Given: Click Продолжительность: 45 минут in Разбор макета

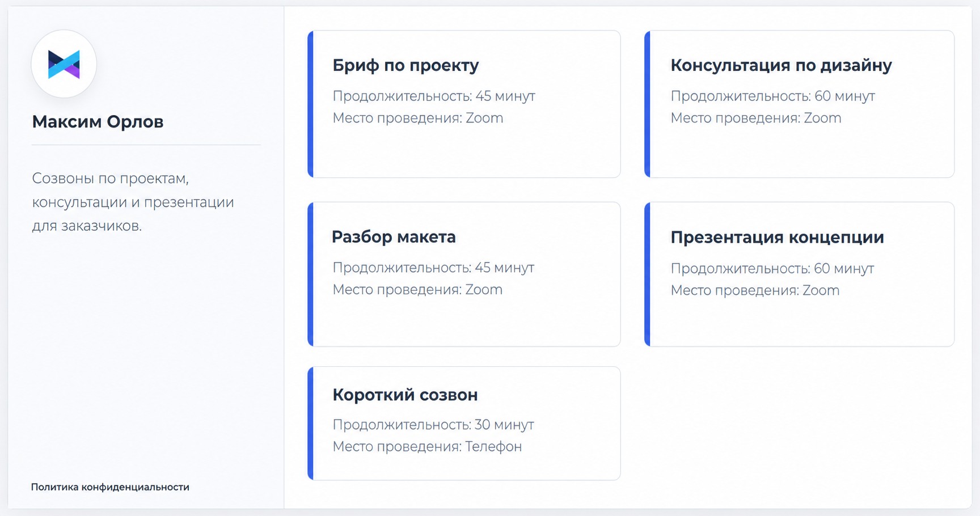Looking at the screenshot, I should 433,268.
